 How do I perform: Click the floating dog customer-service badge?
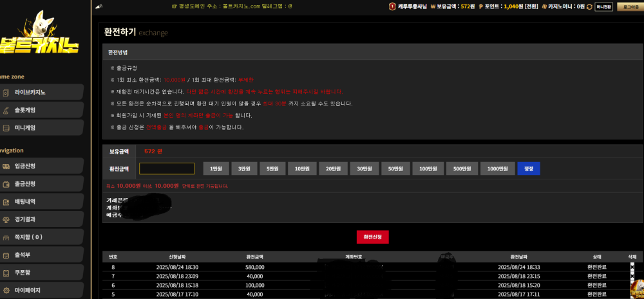pyautogui.click(x=637, y=289)
